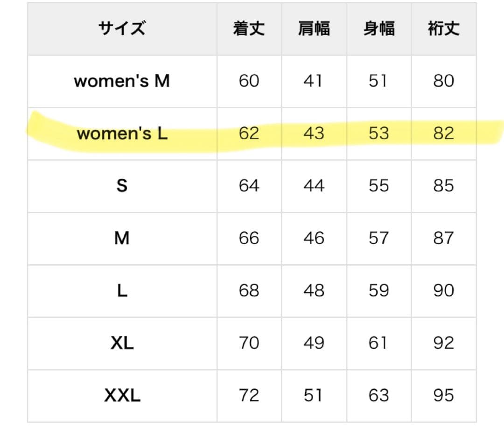The image size is (504, 429).
Task: Click the highlighted women's L label
Action: point(122,133)
